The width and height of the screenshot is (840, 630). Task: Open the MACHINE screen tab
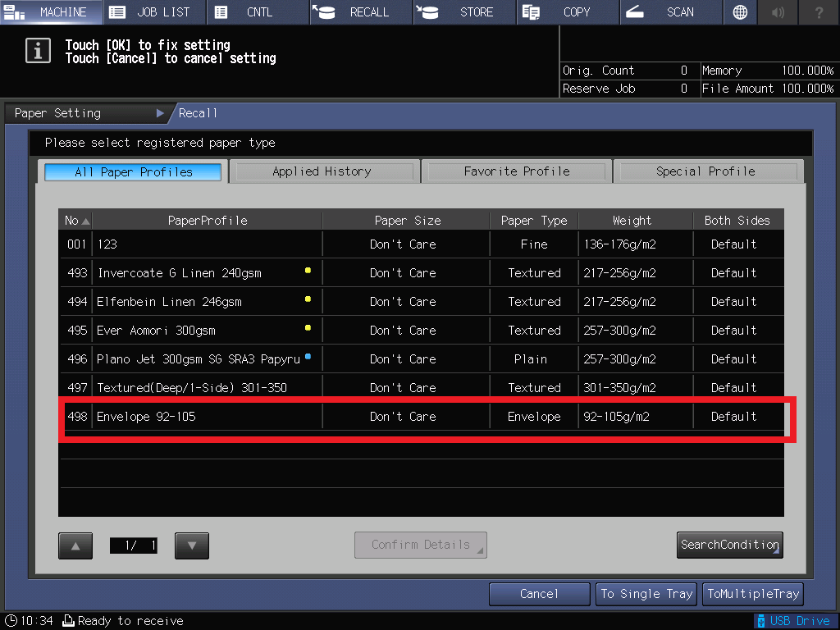point(52,12)
